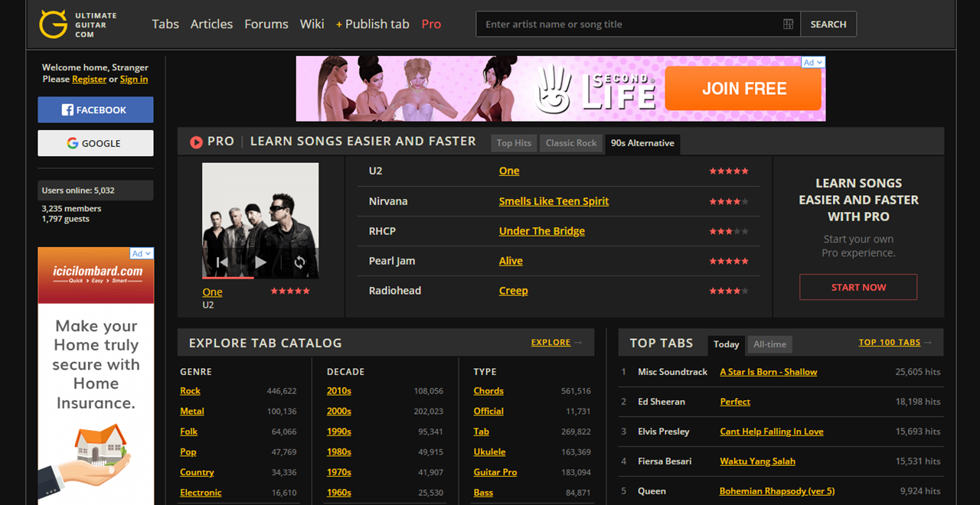The image size is (980, 505).
Task: Open the Ultimate Guitar logo home link
Action: point(78,24)
